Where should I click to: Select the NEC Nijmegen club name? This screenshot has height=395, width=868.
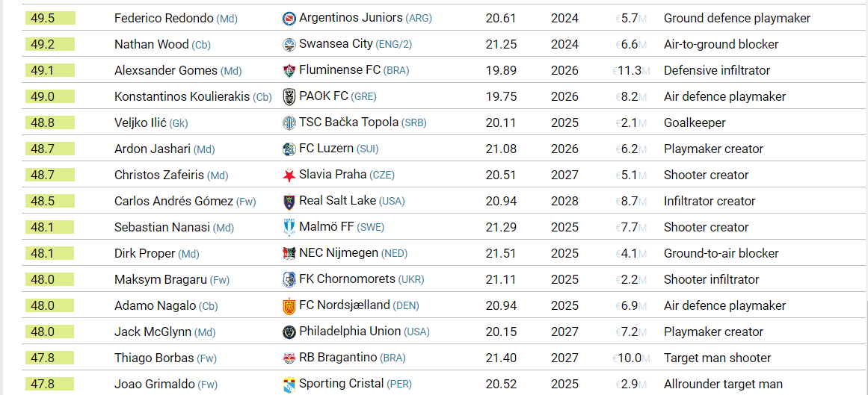(x=339, y=253)
